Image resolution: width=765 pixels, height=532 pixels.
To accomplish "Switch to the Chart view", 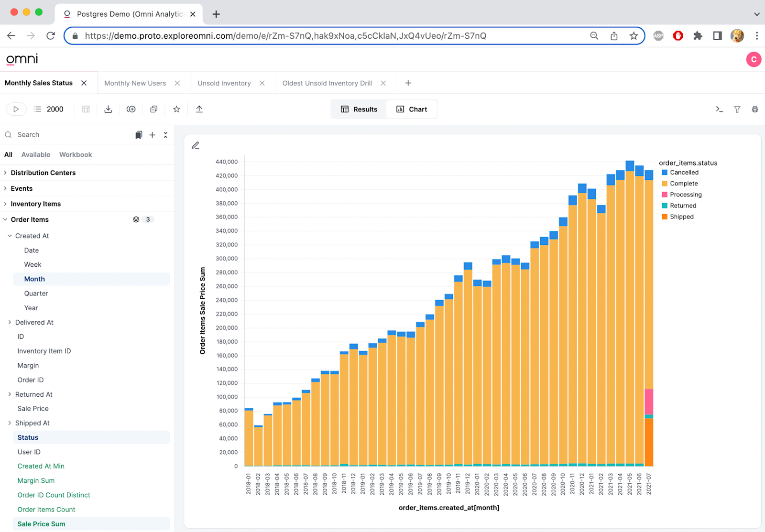I will 412,109.
